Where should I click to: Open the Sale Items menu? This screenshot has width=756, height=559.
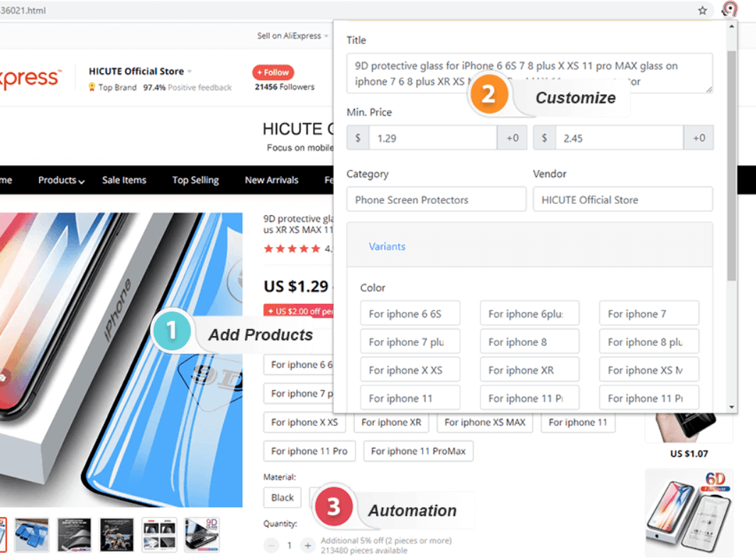pyautogui.click(x=124, y=180)
